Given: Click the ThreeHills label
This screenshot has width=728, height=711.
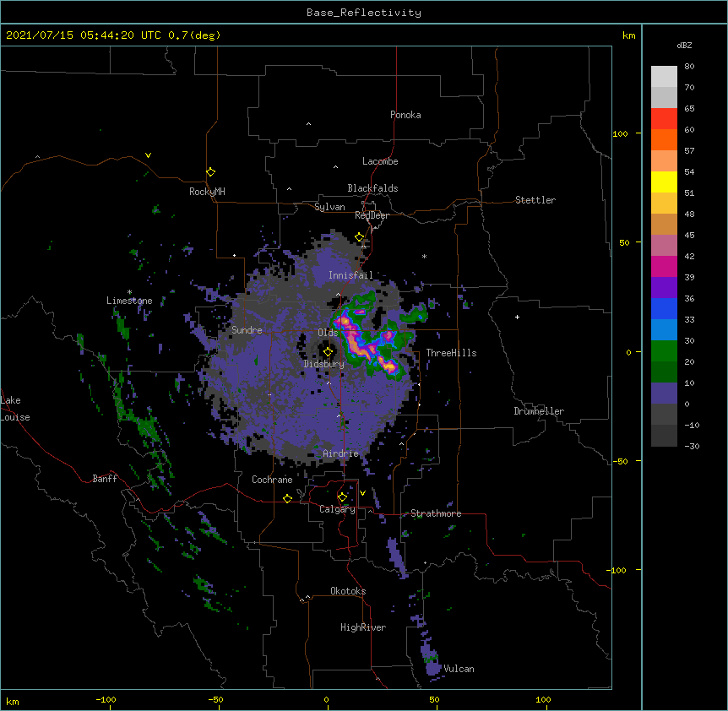Looking at the screenshot, I should pos(451,353).
